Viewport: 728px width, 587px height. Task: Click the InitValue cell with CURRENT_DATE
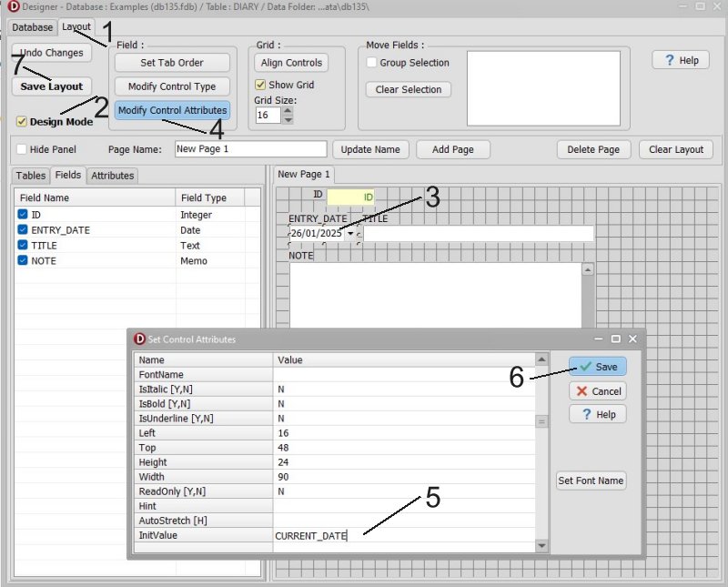click(x=404, y=535)
